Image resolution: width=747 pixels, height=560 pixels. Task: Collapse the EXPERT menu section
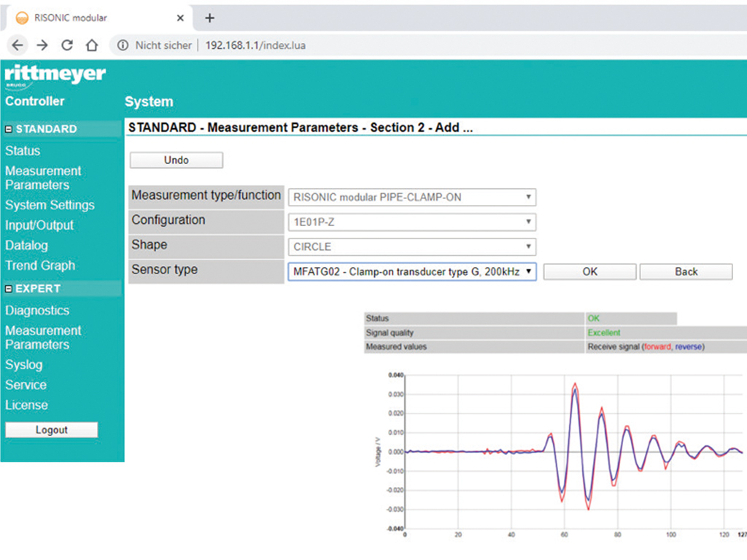pos(9,289)
